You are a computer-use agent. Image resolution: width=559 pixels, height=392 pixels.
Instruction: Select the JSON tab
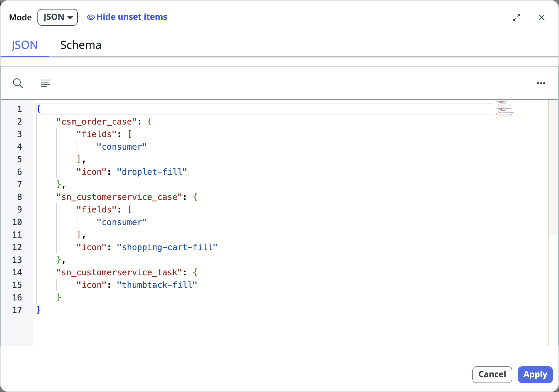point(25,45)
